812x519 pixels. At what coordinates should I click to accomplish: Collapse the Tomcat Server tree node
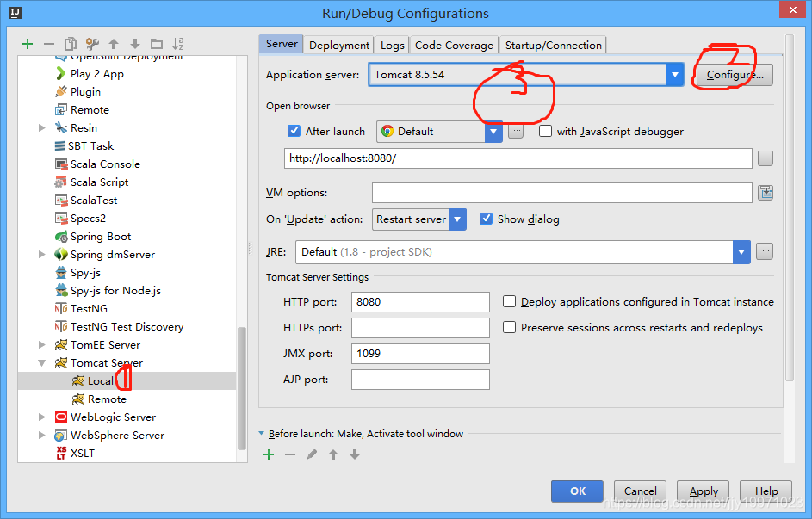point(42,362)
